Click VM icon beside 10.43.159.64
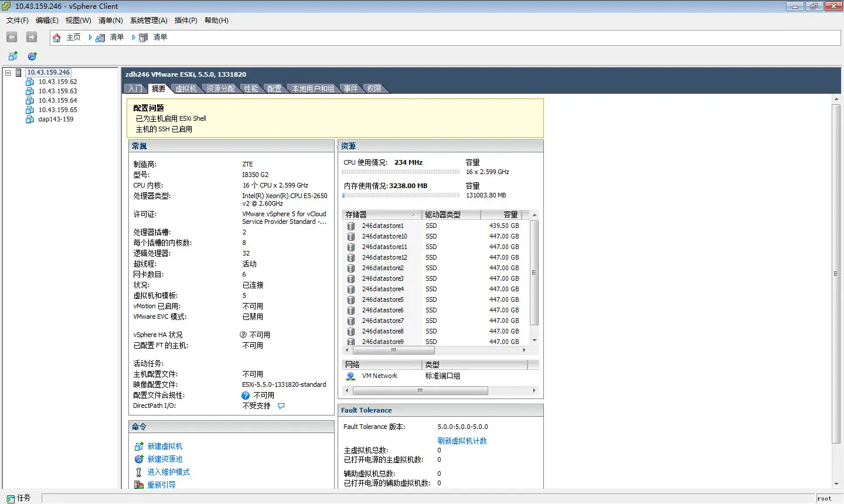Image resolution: width=844 pixels, height=504 pixels. 30,101
